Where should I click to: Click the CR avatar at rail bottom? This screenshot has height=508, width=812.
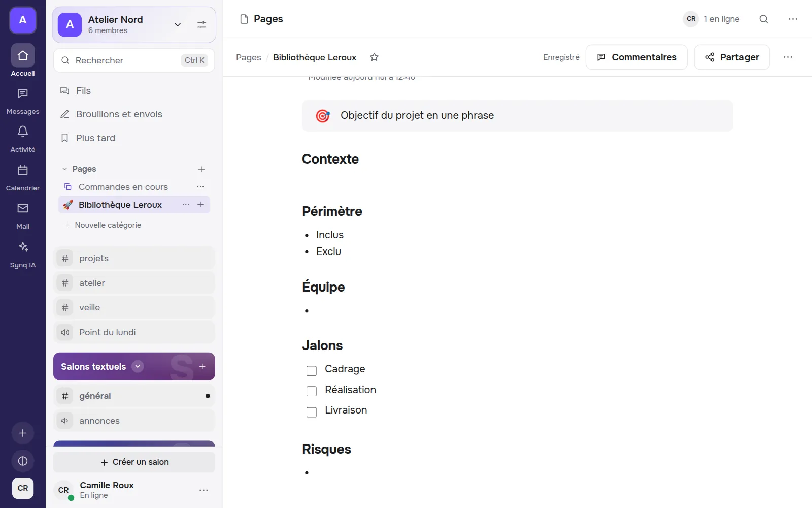(23, 488)
